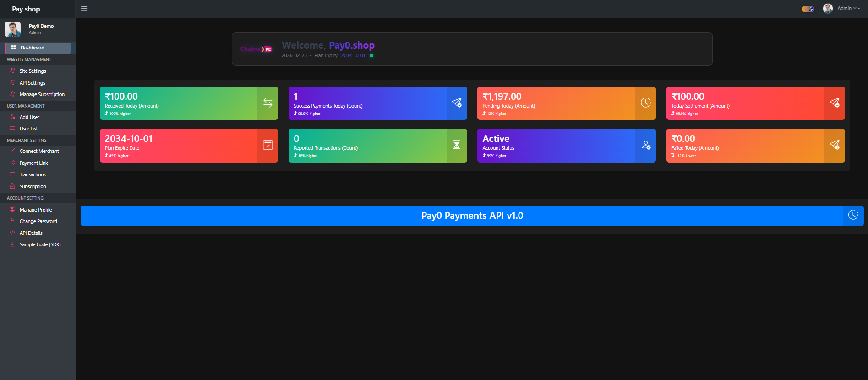Screen dimensions: 868x380
Task: Open the Transactions page
Action: pos(33,174)
